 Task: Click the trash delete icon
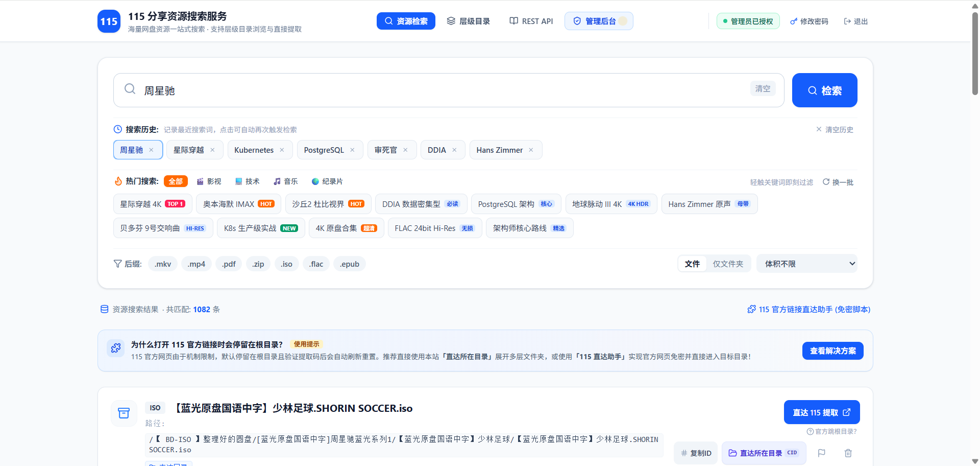point(848,453)
